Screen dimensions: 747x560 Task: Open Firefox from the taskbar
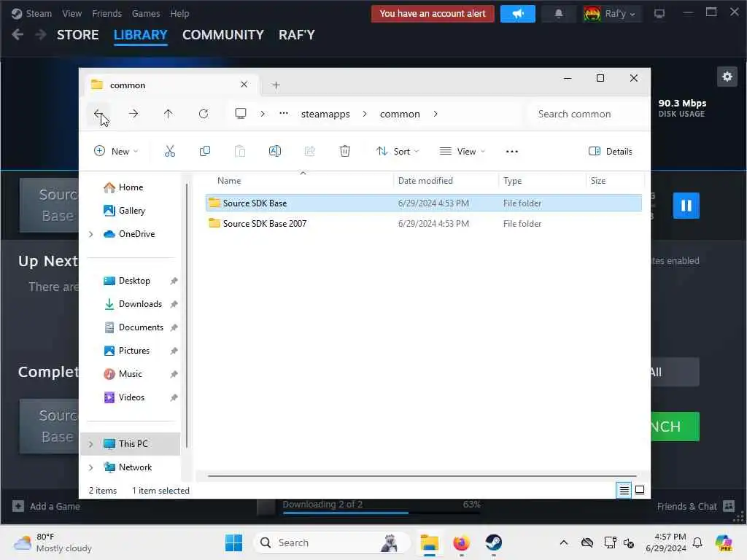pyautogui.click(x=461, y=542)
